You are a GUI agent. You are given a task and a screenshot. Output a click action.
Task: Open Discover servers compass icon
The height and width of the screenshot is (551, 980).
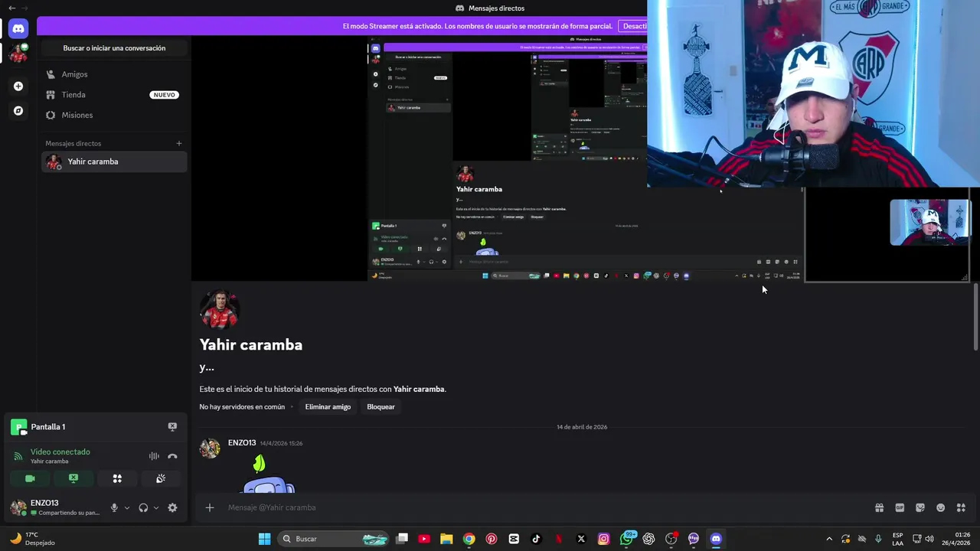pyautogui.click(x=18, y=111)
